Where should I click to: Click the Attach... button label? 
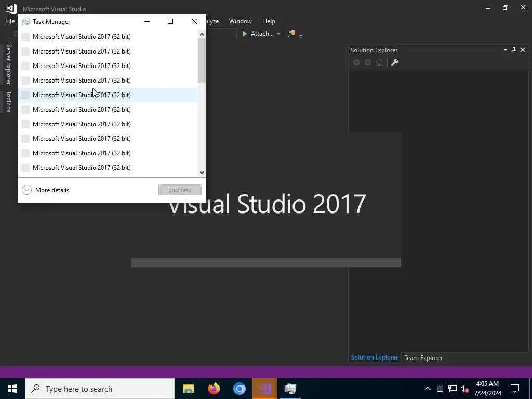[262, 34]
